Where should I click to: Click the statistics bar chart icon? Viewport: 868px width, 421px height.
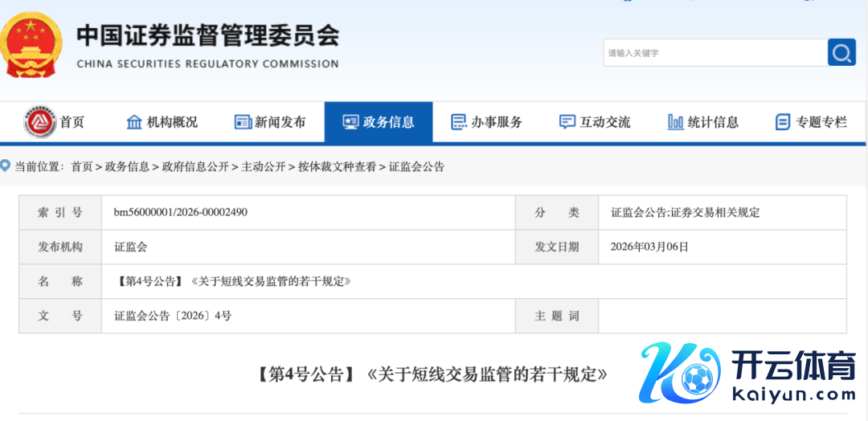coord(675,122)
